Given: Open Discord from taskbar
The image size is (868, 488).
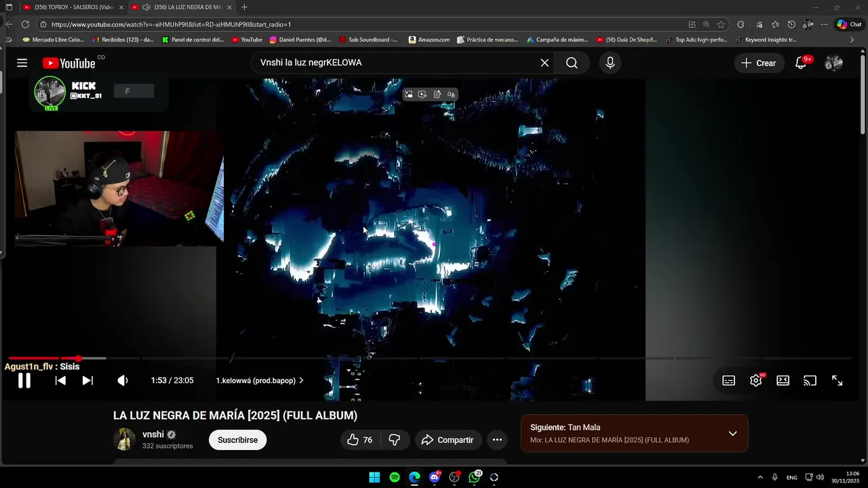Looking at the screenshot, I should (x=435, y=477).
